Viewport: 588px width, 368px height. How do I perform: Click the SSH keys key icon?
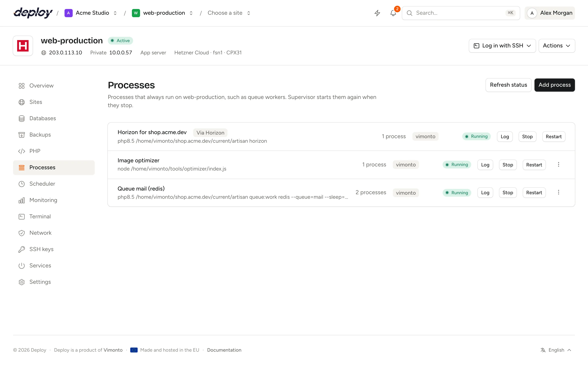pos(22,249)
